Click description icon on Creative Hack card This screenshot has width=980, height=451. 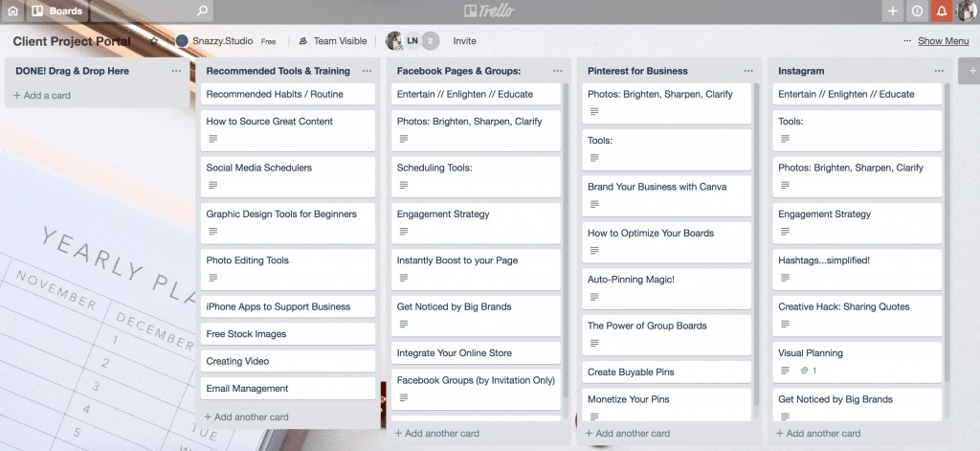[x=785, y=324]
